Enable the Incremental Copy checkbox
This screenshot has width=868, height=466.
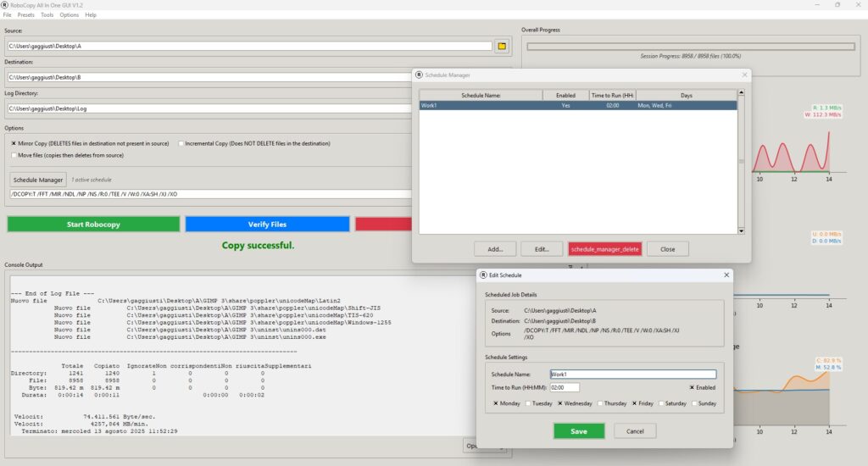point(181,143)
